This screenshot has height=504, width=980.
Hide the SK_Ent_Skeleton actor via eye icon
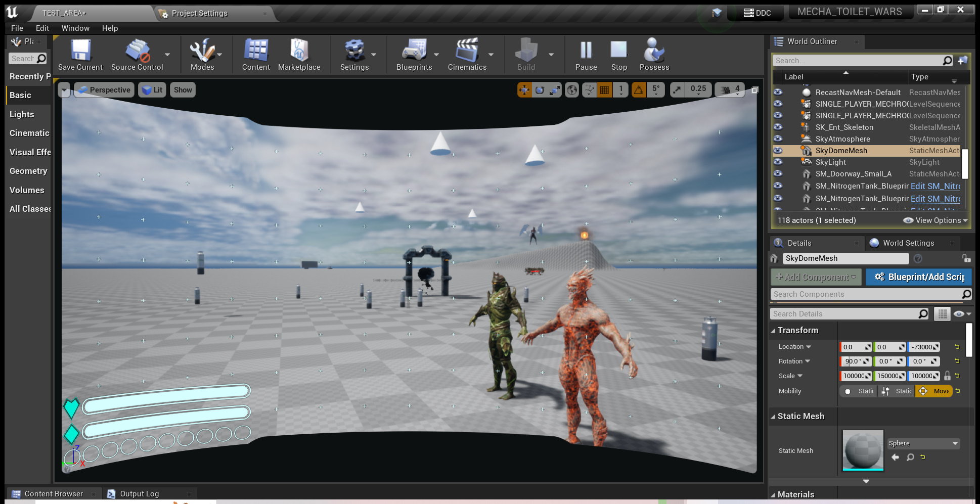pyautogui.click(x=778, y=127)
